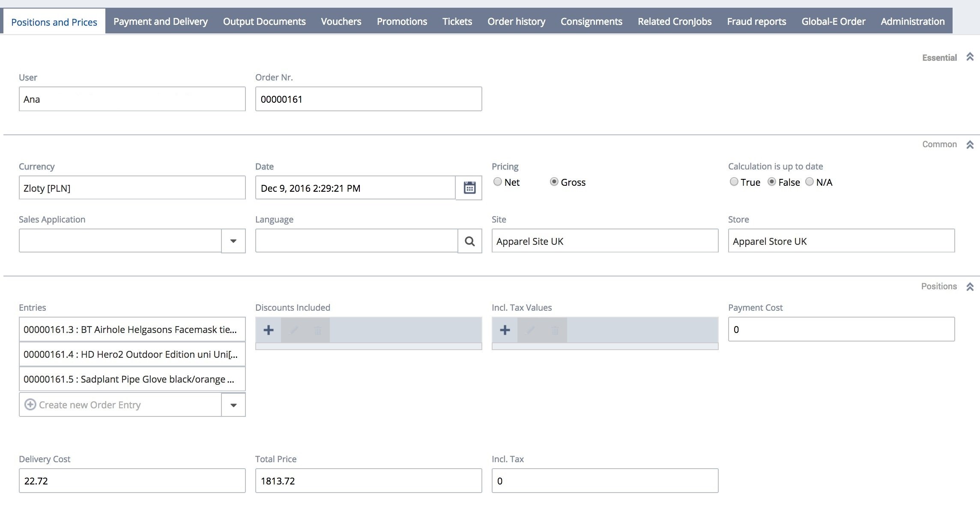Screen dimensions: 980x511
Task: Click the Discounts Included edit pencil icon
Action: [x=294, y=330]
